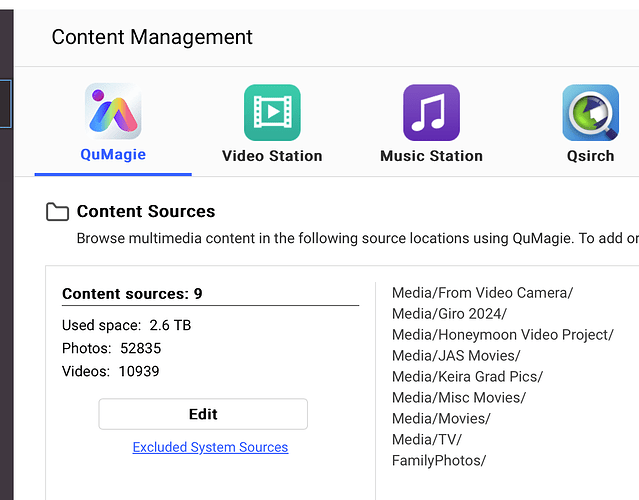This screenshot has width=639, height=500.
Task: Select the Media/Giro 2024/ source path
Action: point(449,314)
